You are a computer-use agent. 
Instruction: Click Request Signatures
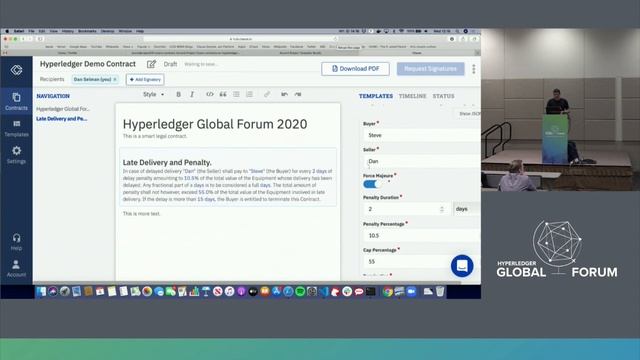[x=431, y=69]
